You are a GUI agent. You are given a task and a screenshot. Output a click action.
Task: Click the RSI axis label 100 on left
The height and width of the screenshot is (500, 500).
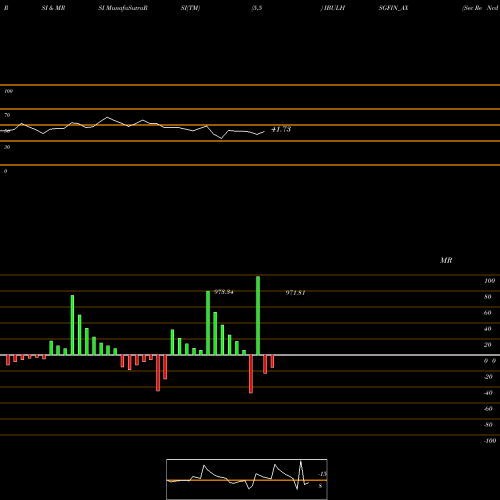coord(8,91)
